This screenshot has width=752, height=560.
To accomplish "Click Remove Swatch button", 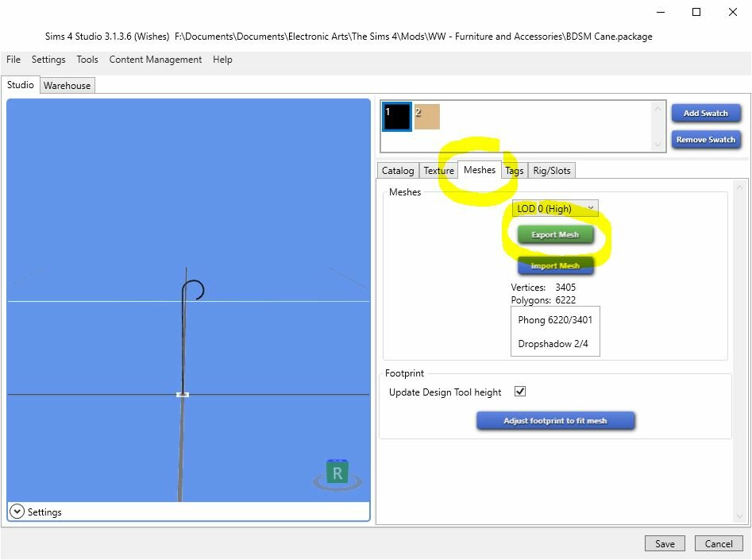I will 705,140.
